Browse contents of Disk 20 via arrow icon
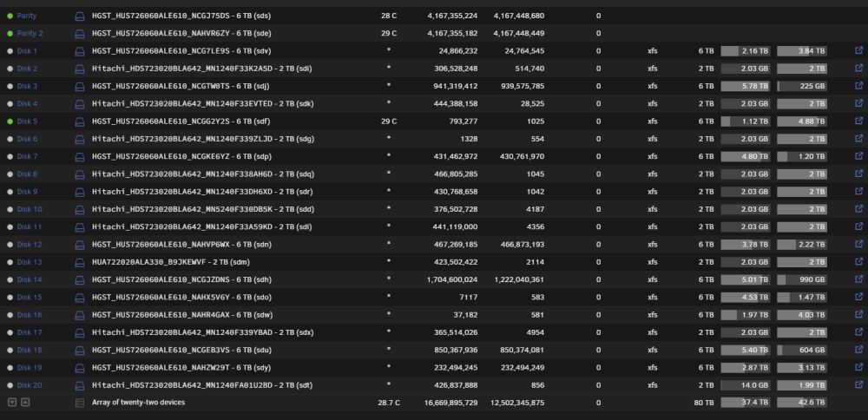 [x=858, y=384]
